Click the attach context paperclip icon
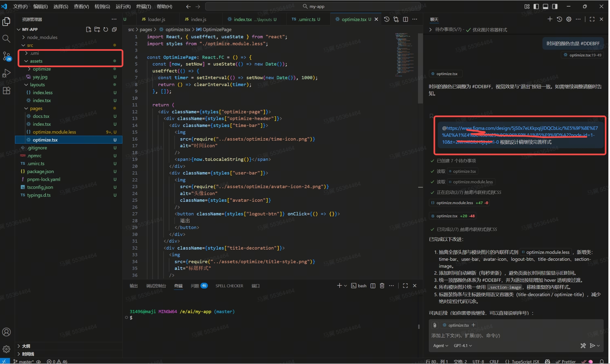Screen dimensions: 610x364 click(x=435, y=325)
